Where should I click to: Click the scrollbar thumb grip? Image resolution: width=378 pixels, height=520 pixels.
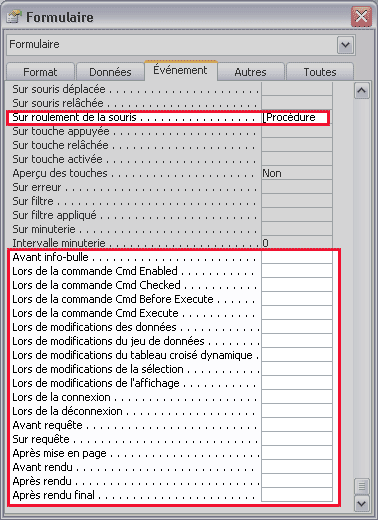(x=362, y=486)
